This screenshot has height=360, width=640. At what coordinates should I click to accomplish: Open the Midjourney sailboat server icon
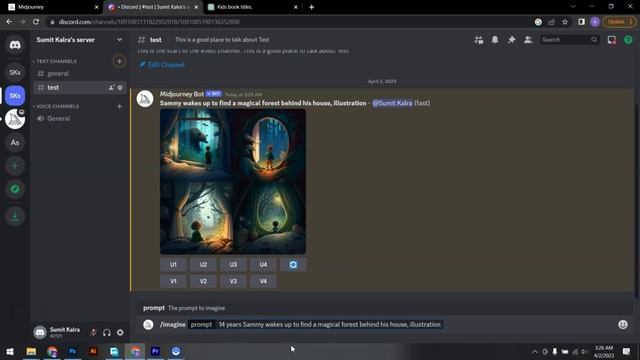[15, 119]
